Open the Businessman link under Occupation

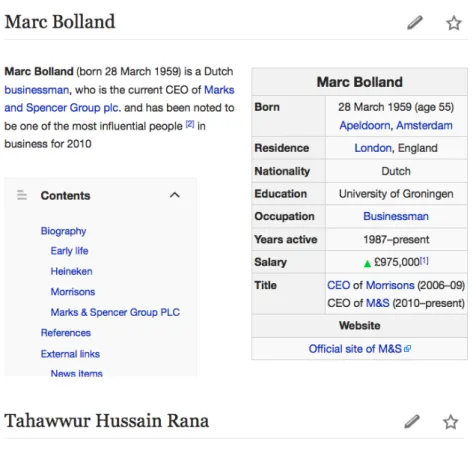tap(396, 216)
